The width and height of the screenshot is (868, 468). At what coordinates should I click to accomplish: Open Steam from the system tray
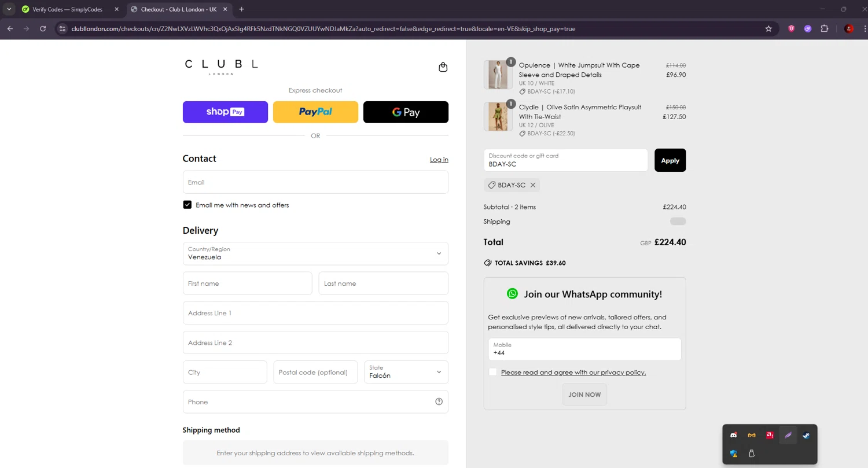click(806, 435)
